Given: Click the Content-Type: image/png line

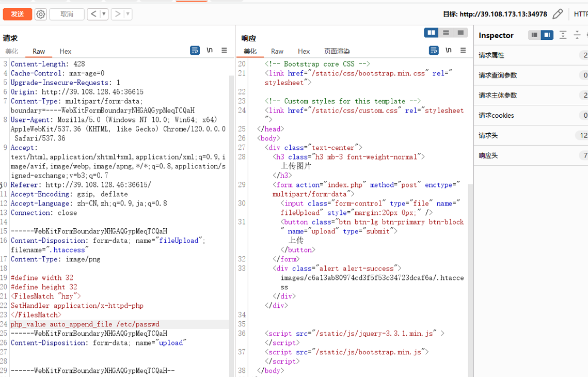Looking at the screenshot, I should click(x=56, y=259).
